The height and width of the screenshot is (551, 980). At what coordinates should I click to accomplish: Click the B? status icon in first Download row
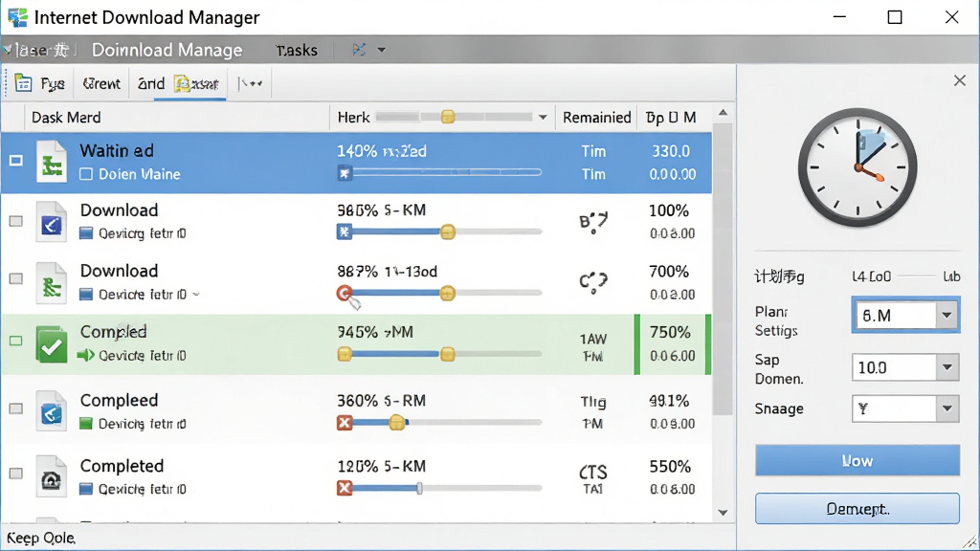click(x=593, y=221)
